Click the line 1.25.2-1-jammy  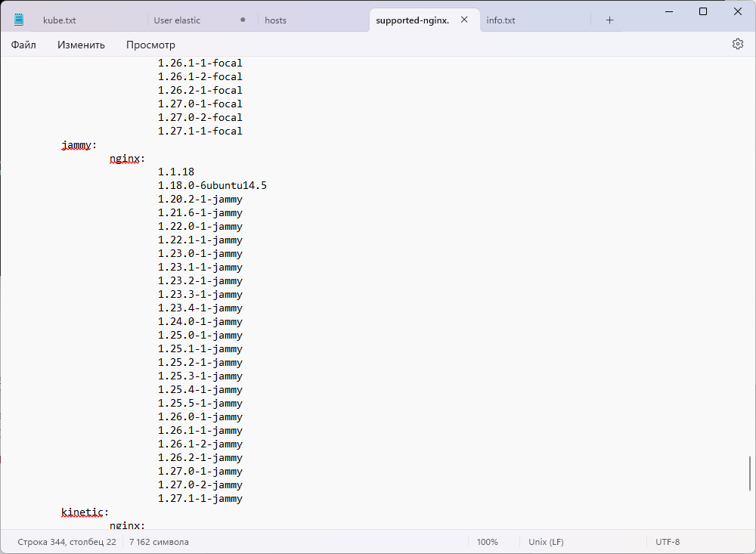point(200,362)
